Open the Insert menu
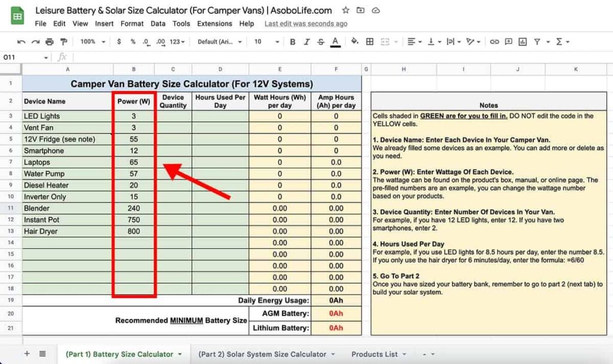The image size is (613, 364). pos(104,23)
